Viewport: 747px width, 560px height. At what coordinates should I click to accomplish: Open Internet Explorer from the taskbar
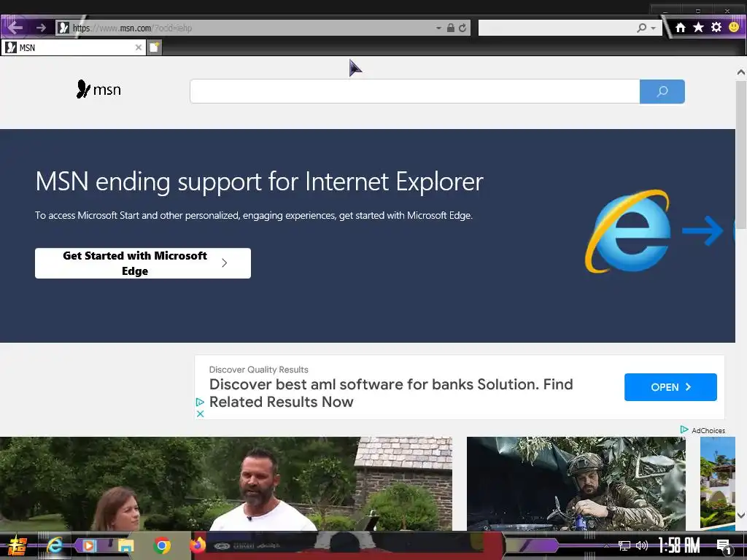click(55, 545)
